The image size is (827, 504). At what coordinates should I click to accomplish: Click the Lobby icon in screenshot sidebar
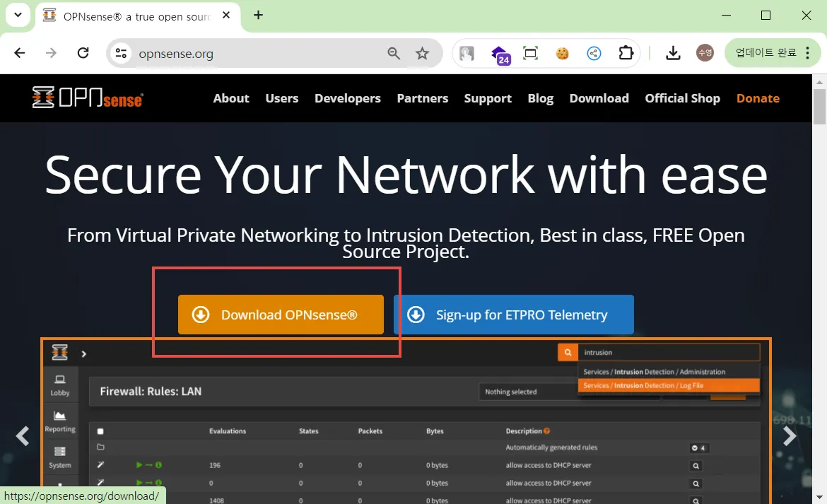60,385
